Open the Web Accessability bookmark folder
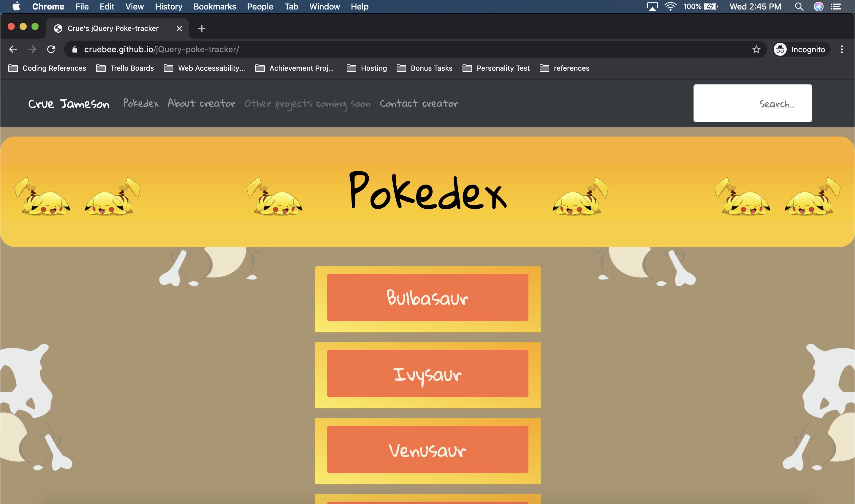The image size is (855, 504). 204,68
